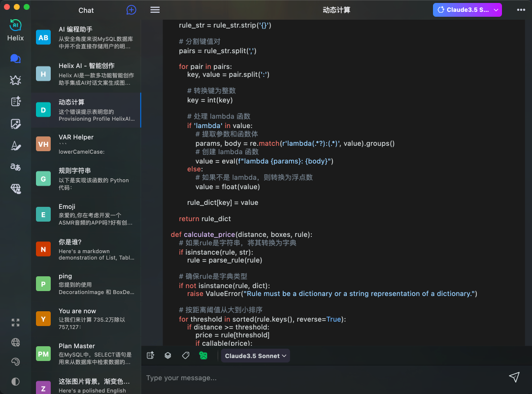Toggle the chat list with hamburger icon

155,10
